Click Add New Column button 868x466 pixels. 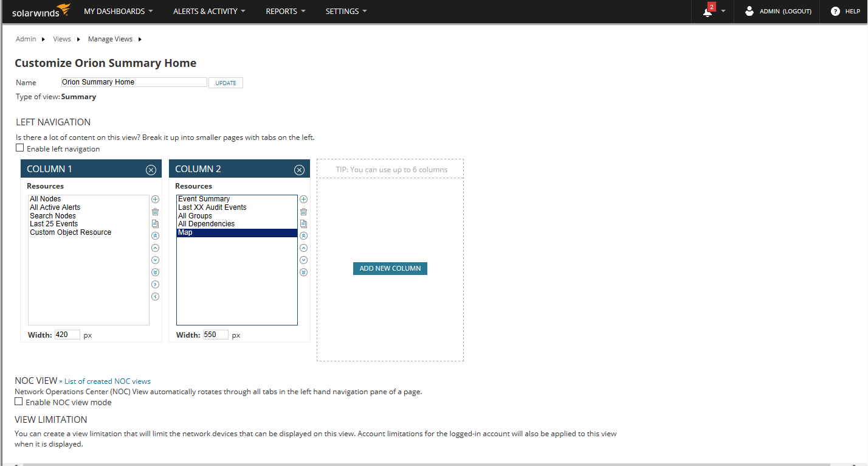coord(390,268)
